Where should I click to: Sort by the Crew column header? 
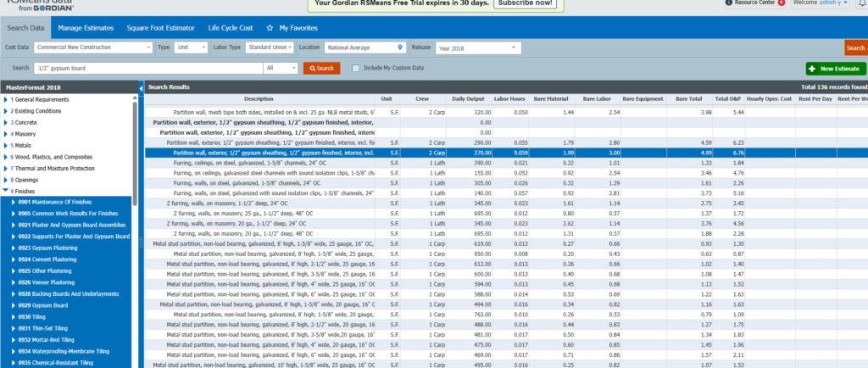click(x=422, y=99)
